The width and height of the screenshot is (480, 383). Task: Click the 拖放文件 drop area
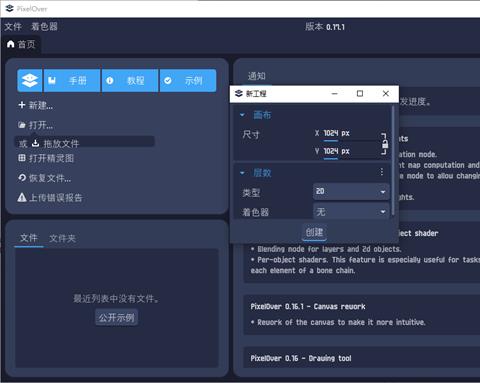[x=84, y=142]
